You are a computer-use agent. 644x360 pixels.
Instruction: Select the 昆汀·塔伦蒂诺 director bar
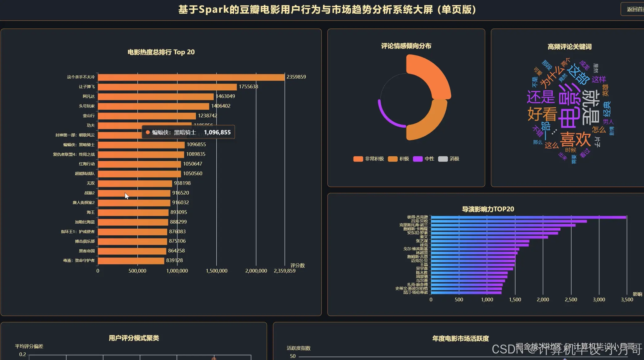[466, 292]
